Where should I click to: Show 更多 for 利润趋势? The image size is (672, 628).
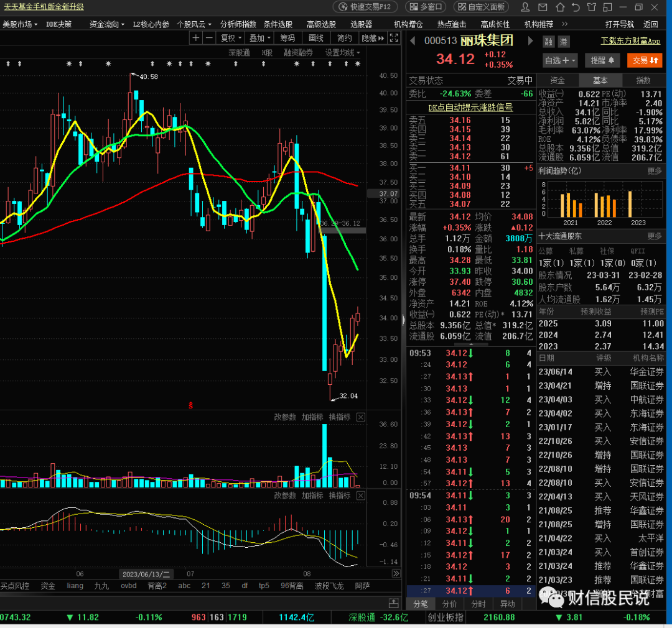[655, 171]
